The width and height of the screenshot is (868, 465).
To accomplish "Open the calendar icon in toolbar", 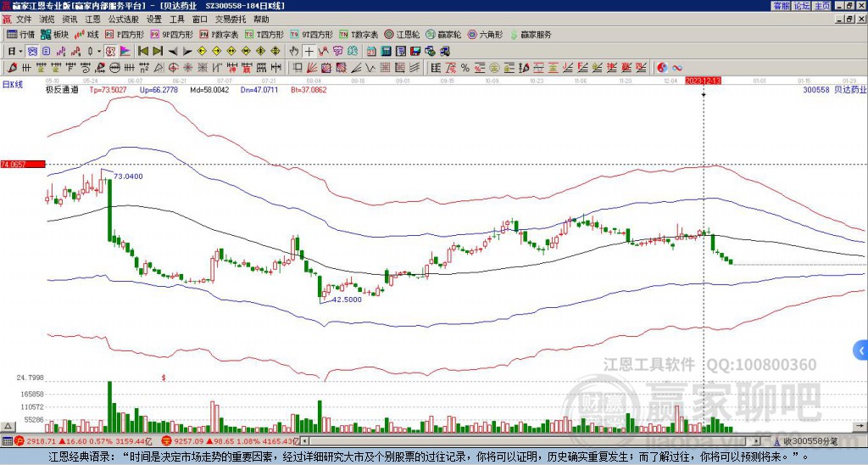I will pyautogui.click(x=371, y=52).
